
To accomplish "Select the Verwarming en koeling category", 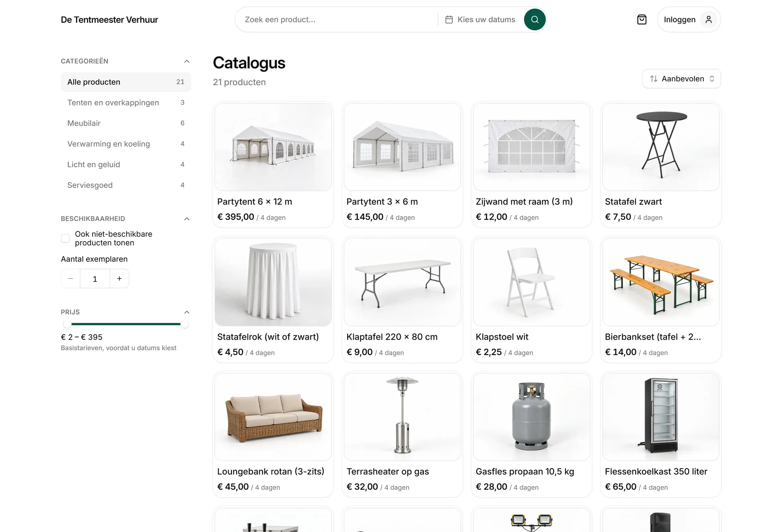I will (126, 144).
